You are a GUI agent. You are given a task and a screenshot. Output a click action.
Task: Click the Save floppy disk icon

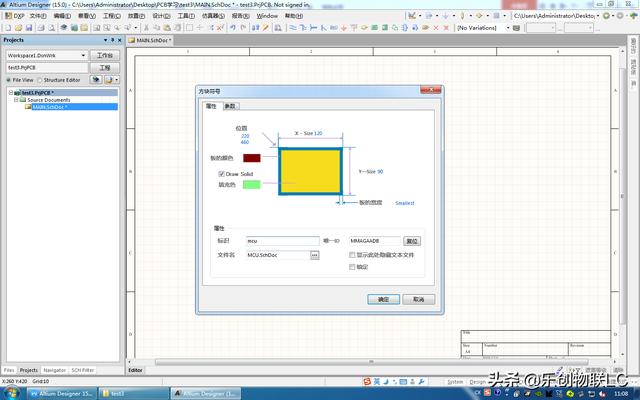(29, 28)
